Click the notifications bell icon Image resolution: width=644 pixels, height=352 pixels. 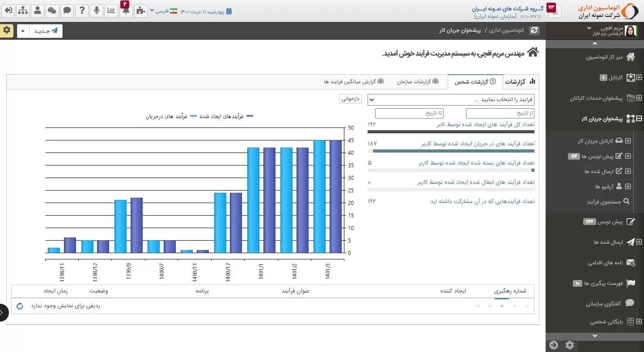[x=126, y=11]
